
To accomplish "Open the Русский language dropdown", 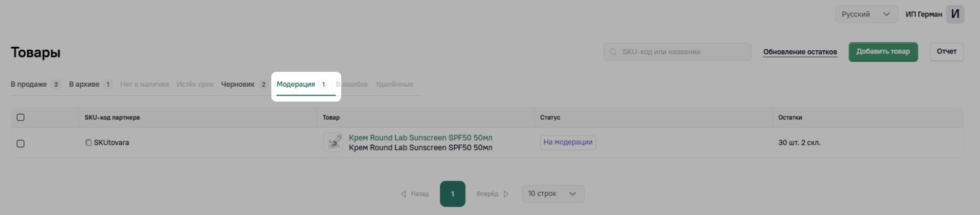I will [866, 14].
